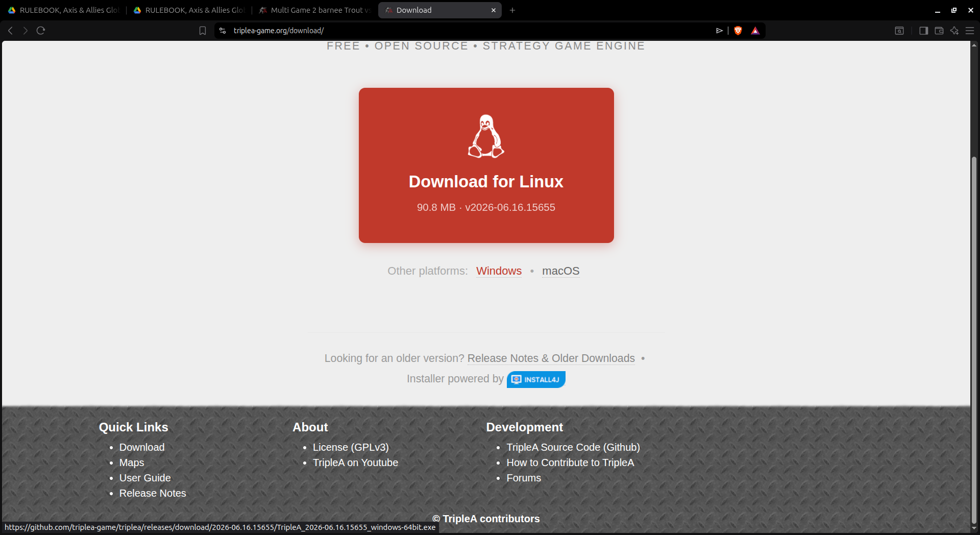Open Release Notes footer link
Screen dimensions: 980x535
pyautogui.click(x=153, y=493)
